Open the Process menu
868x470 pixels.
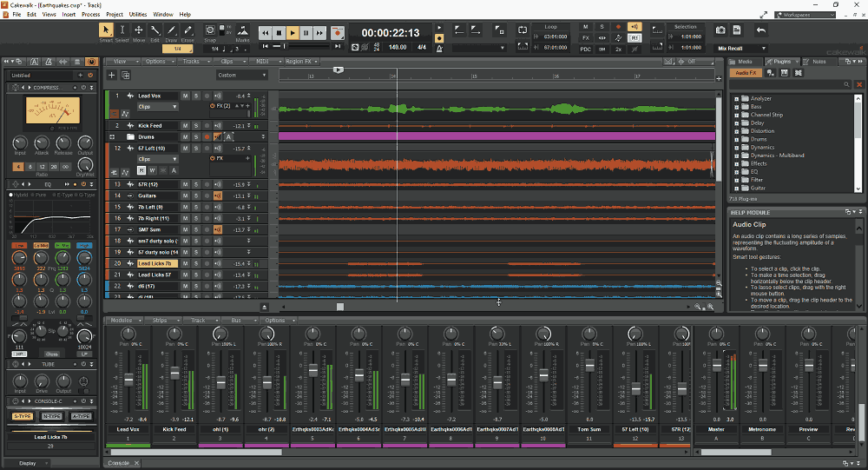(x=91, y=15)
